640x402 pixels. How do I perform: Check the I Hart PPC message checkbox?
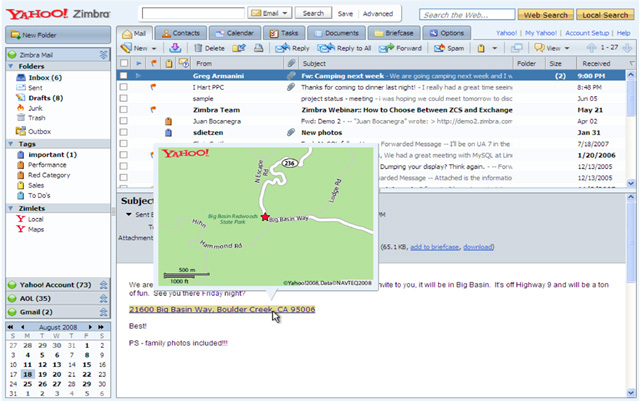pos(124,87)
